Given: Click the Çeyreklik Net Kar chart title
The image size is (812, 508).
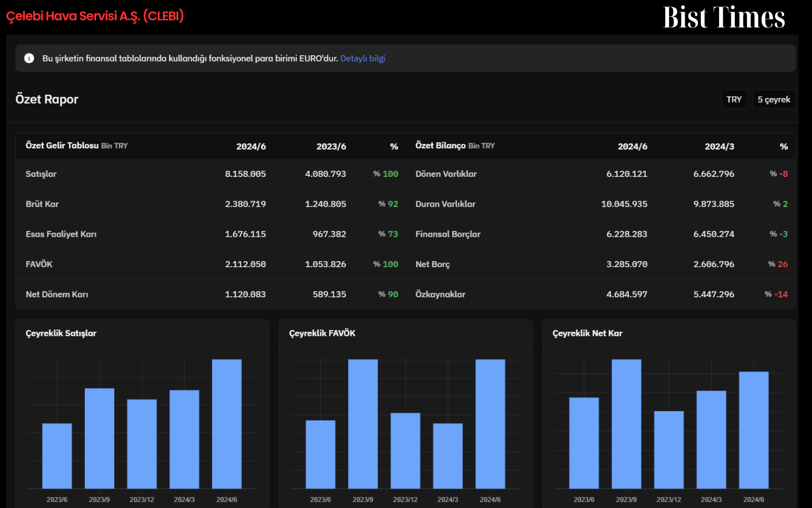Looking at the screenshot, I should click(587, 333).
